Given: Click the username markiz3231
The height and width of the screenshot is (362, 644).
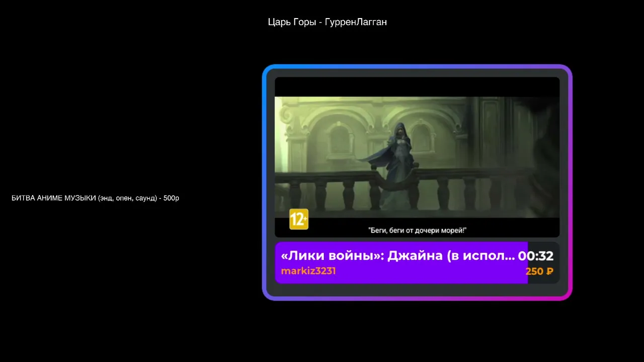Looking at the screenshot, I should 308,271.
